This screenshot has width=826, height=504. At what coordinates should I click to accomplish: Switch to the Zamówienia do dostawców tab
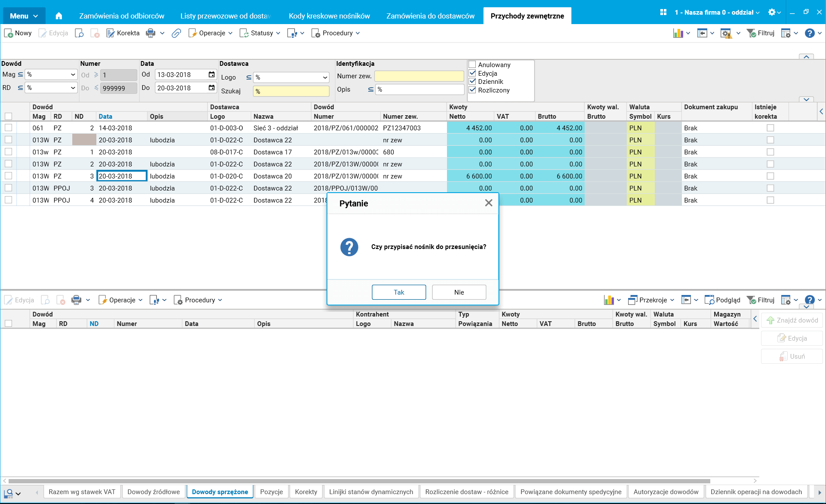click(430, 16)
